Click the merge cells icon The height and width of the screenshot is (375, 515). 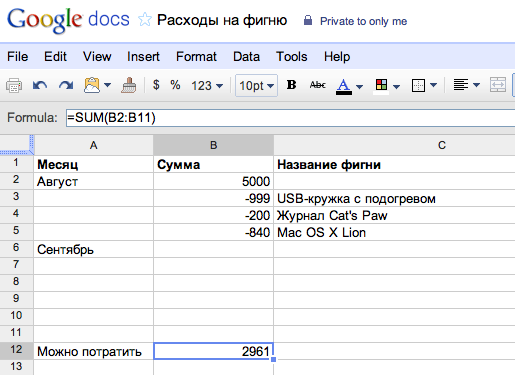498,85
